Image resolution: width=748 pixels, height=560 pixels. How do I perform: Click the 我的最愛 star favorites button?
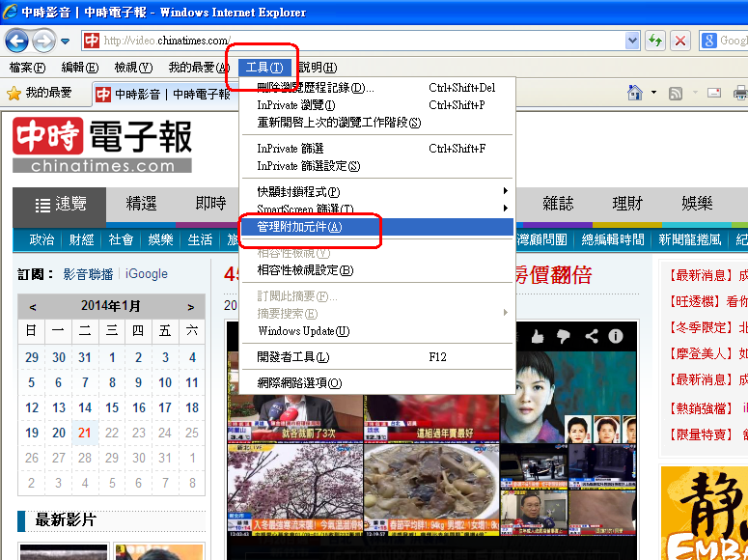[x=40, y=93]
